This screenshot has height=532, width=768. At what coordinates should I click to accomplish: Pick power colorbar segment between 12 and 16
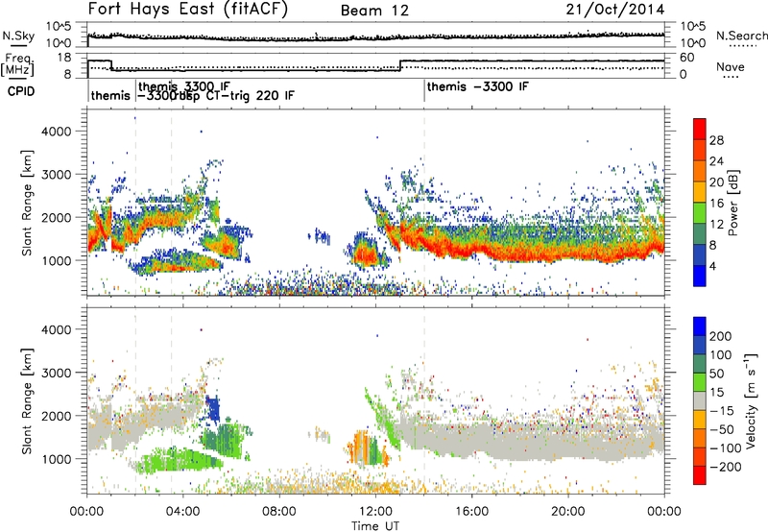click(700, 213)
